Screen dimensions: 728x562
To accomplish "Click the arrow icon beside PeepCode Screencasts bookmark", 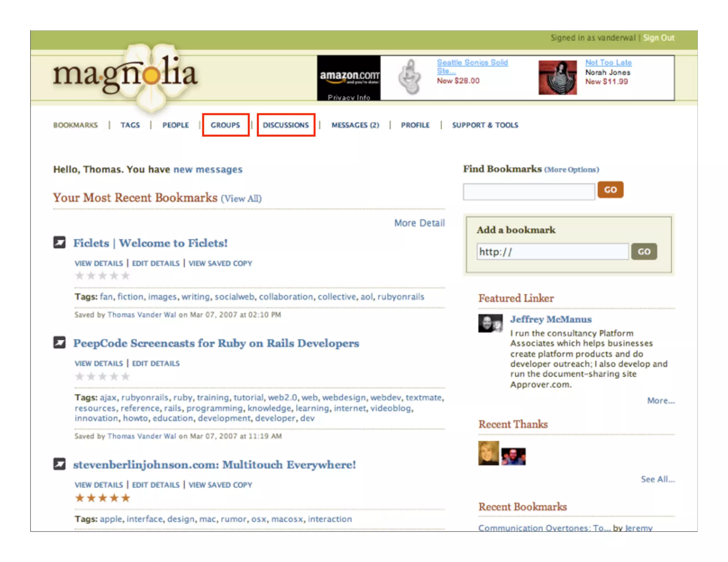I will [59, 342].
